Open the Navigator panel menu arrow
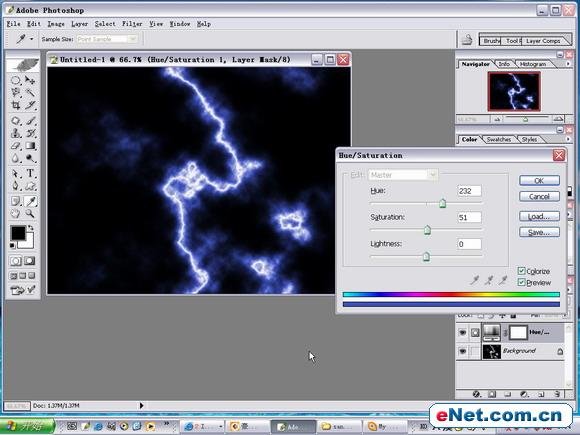 click(x=568, y=64)
